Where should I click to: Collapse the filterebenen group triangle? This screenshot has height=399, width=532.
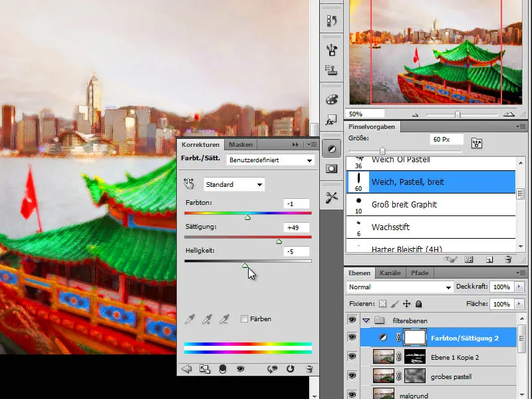(x=366, y=321)
